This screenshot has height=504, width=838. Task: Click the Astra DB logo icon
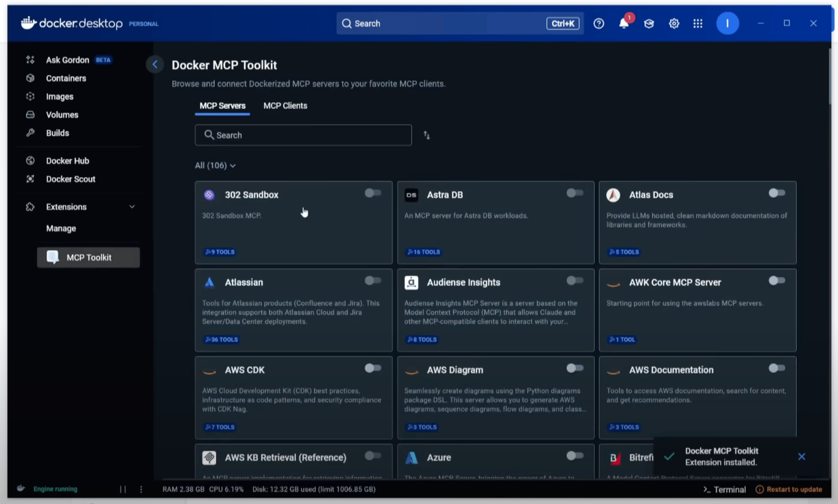pyautogui.click(x=412, y=195)
